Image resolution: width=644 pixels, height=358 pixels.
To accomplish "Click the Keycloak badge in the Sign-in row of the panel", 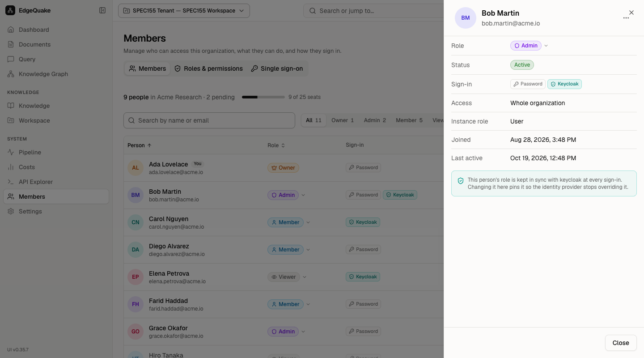I will coord(564,84).
